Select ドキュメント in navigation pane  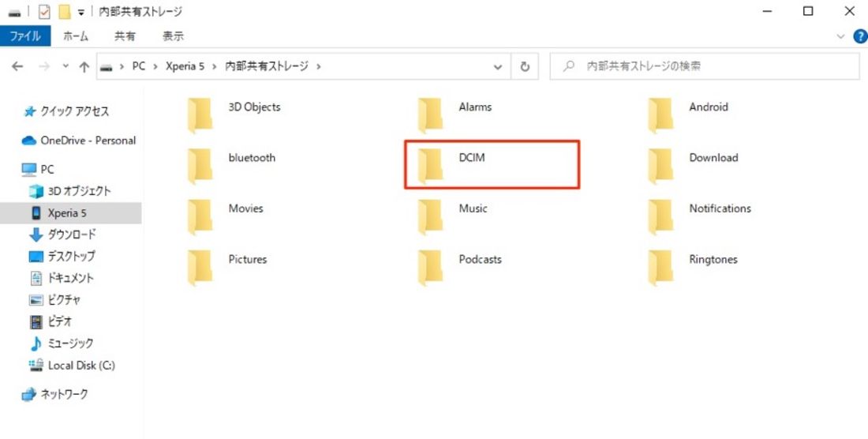70,278
